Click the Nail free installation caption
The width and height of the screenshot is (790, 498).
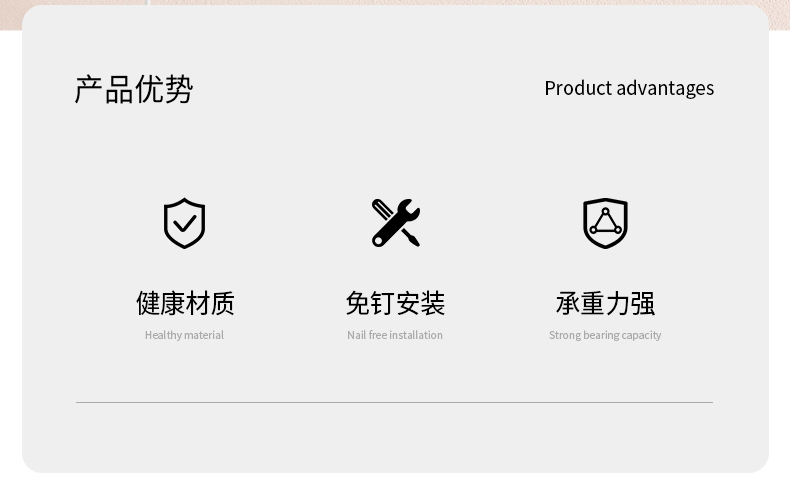click(x=395, y=335)
